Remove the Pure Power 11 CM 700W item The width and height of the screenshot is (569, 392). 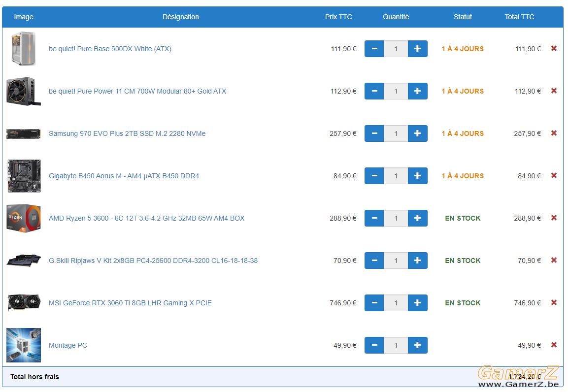coord(554,91)
